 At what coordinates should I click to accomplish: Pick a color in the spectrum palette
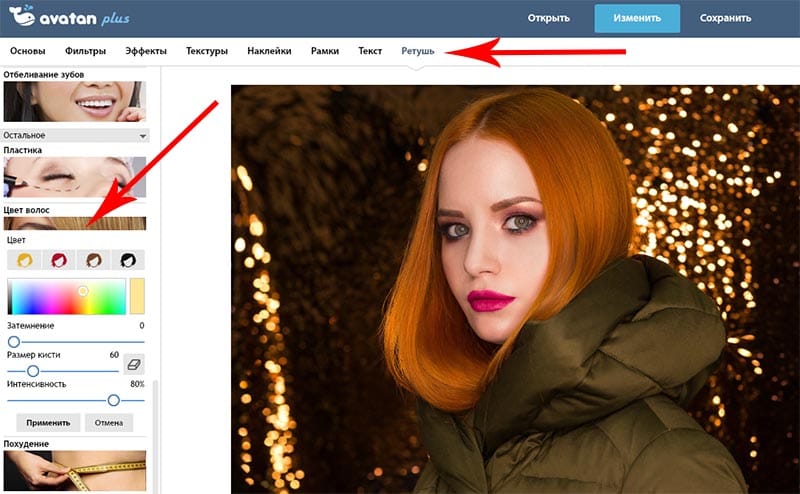66,297
